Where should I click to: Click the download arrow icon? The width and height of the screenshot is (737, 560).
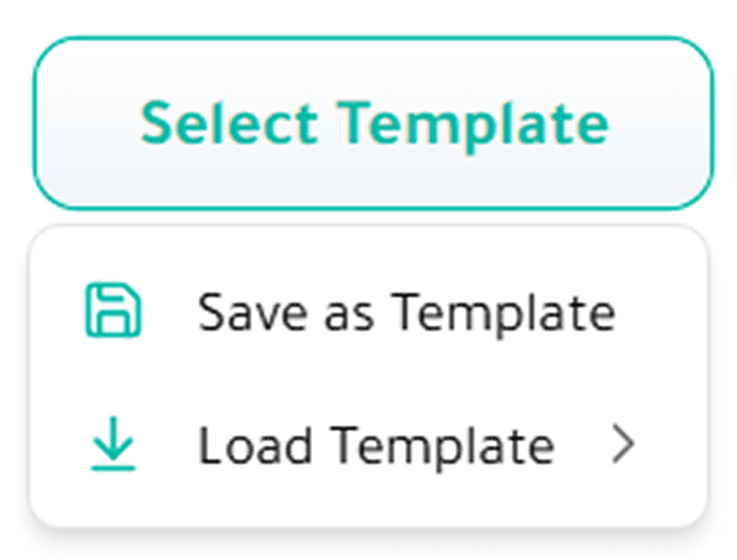point(113,446)
